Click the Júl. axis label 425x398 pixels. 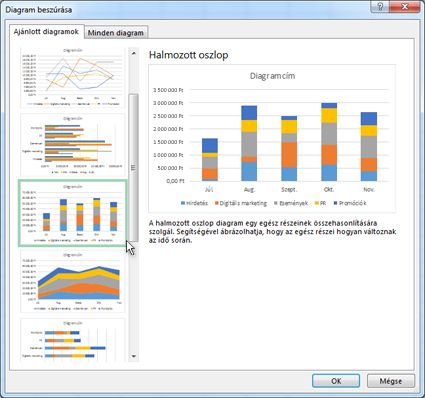click(x=209, y=189)
